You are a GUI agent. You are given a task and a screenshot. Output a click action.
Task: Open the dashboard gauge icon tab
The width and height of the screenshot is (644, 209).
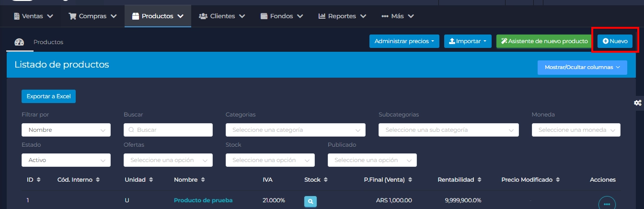tap(19, 42)
